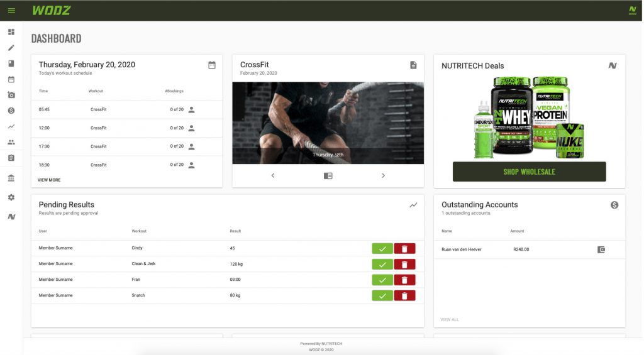Go to next workout with right chevron
Screen dimensions: 644x355
click(x=383, y=176)
